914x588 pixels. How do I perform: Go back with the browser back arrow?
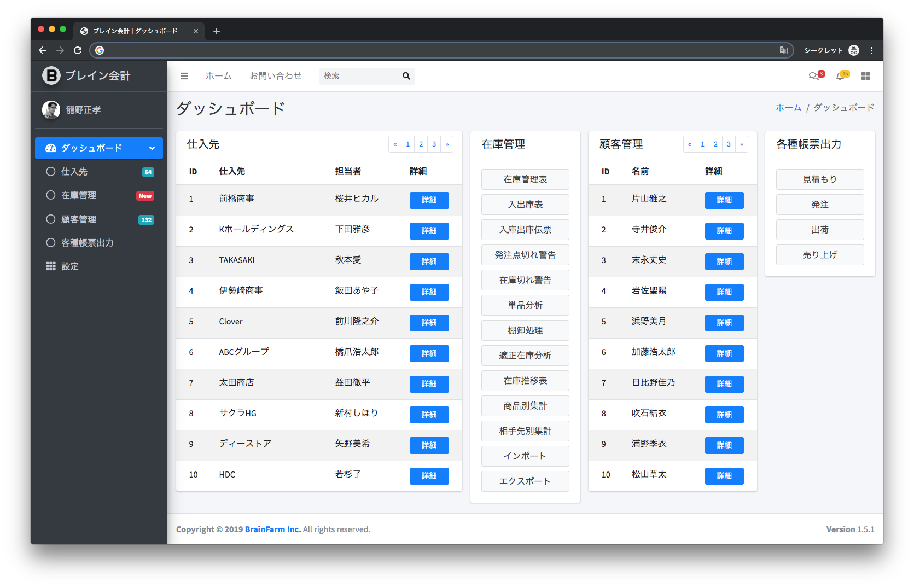point(43,50)
